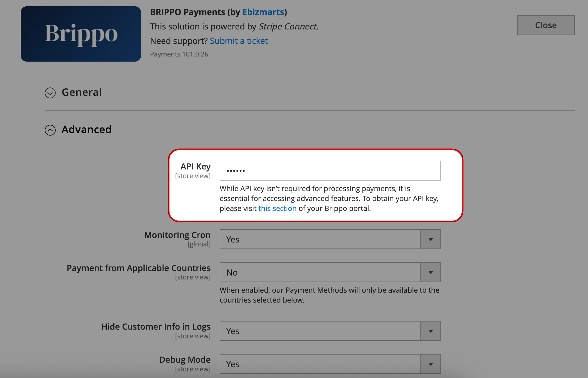Click the Debug Mode dropdown arrow
The height and width of the screenshot is (378, 588).
(430, 364)
